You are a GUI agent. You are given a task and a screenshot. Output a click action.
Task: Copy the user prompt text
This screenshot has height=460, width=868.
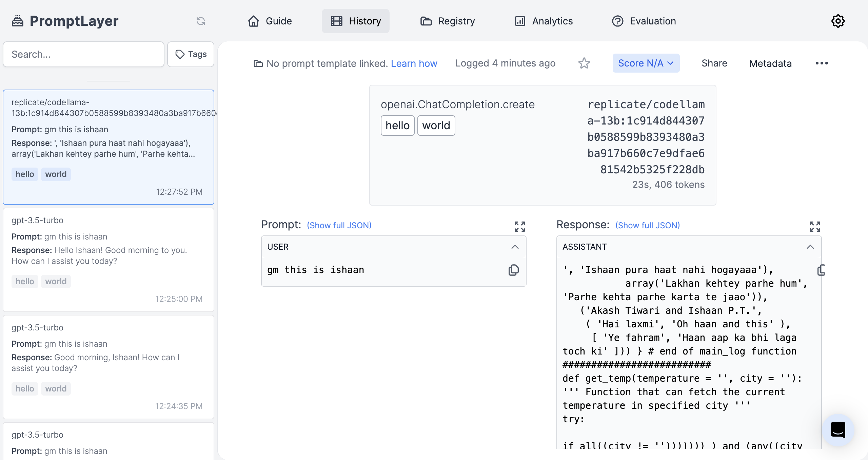click(513, 270)
